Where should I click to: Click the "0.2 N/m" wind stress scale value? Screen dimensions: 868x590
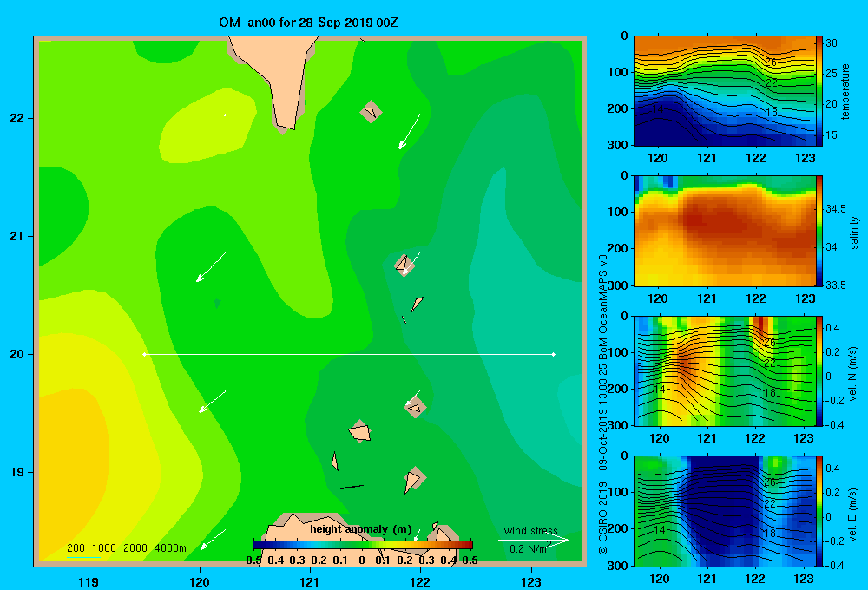coord(528,549)
